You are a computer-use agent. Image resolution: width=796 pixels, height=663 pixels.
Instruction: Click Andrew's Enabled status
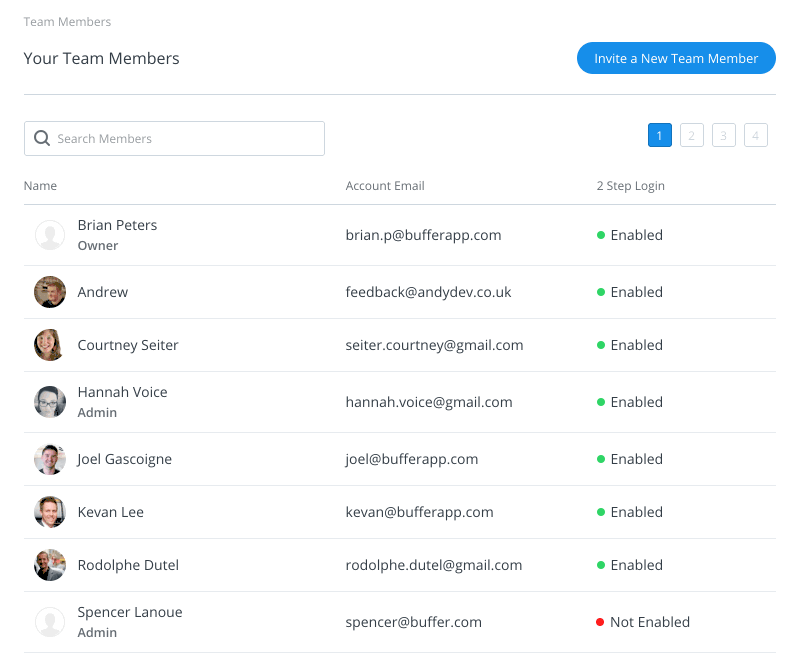point(630,292)
